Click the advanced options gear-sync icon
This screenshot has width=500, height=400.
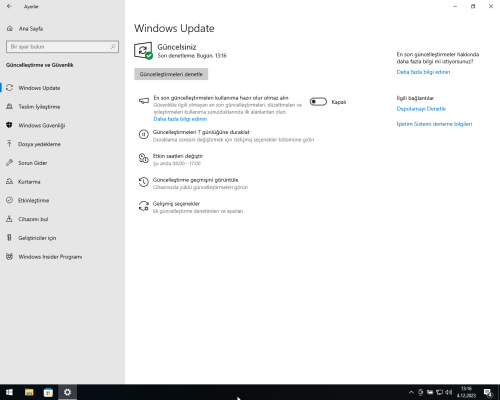[x=143, y=206]
